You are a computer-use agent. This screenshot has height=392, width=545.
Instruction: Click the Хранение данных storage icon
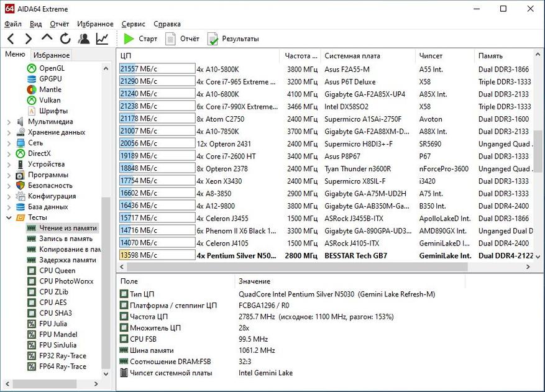pos(21,132)
